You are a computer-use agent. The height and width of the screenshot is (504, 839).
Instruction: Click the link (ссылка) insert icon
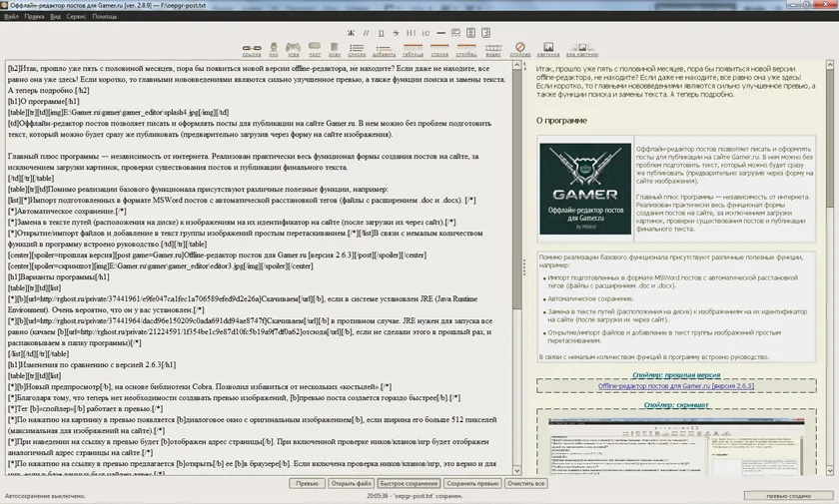(x=252, y=48)
